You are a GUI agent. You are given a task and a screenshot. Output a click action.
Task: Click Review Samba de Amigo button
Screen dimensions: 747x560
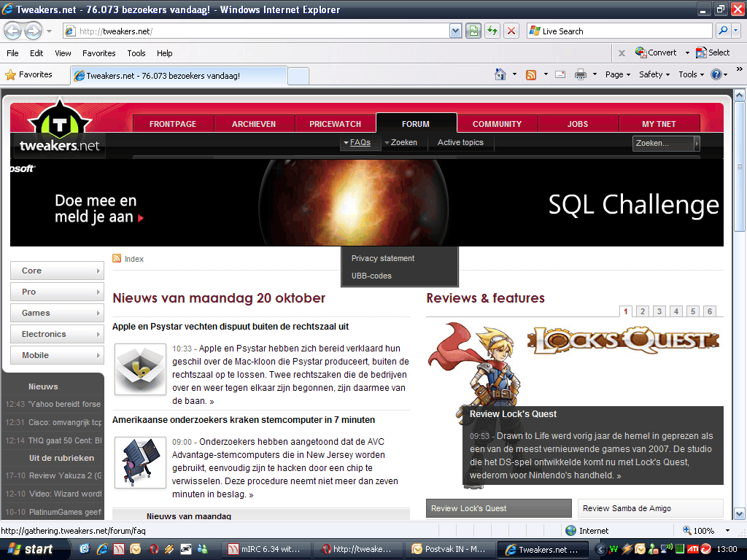click(650, 508)
